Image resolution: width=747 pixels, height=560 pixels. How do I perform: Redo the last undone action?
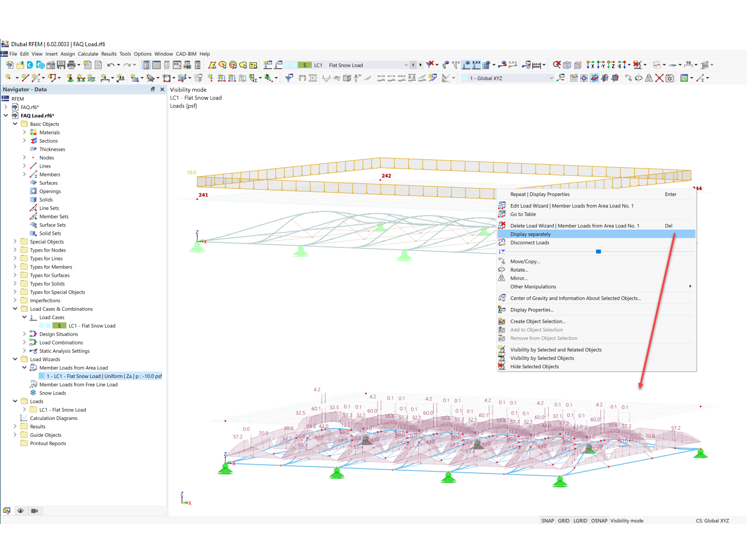128,65
